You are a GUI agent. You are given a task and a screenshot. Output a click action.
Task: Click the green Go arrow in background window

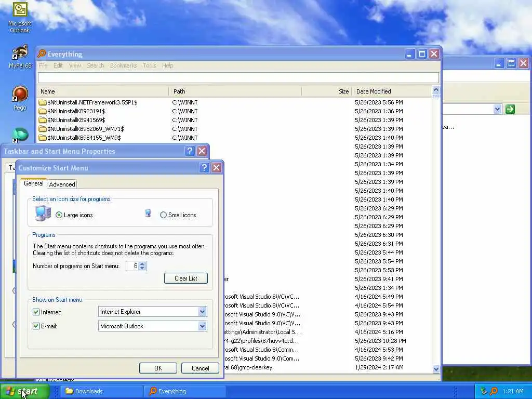click(x=510, y=109)
